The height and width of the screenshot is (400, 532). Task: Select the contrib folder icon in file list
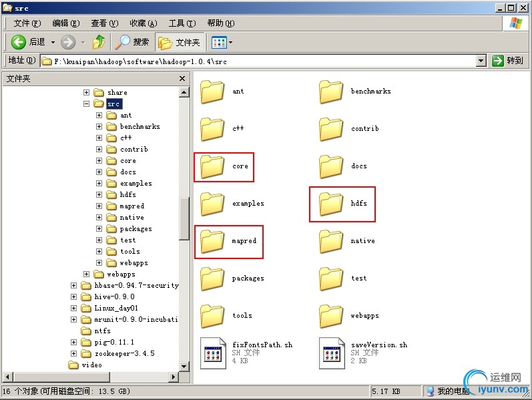[331, 129]
